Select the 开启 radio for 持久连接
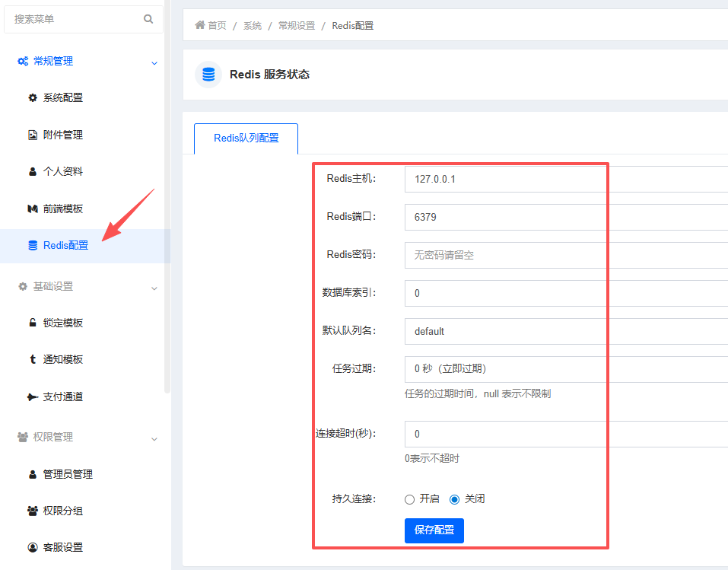Viewport: 728px width, 570px height. (409, 499)
